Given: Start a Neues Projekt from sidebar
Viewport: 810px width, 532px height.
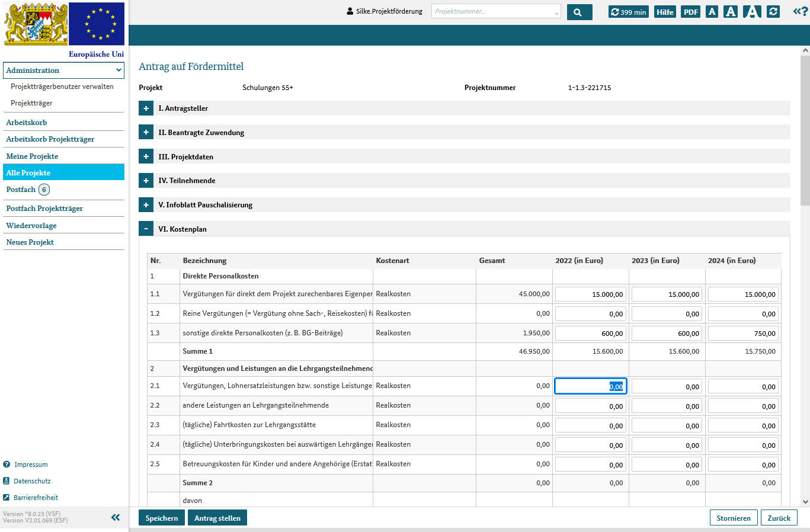Looking at the screenshot, I should pos(30,242).
